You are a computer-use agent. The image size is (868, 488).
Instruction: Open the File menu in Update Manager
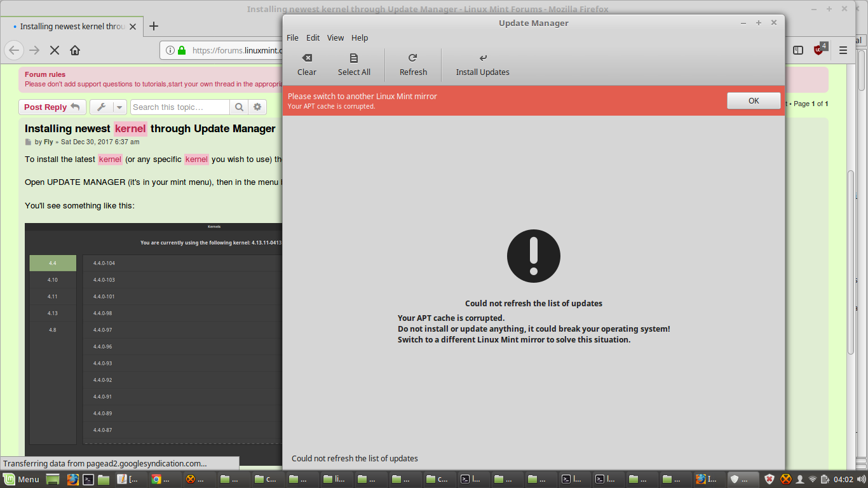(x=292, y=37)
